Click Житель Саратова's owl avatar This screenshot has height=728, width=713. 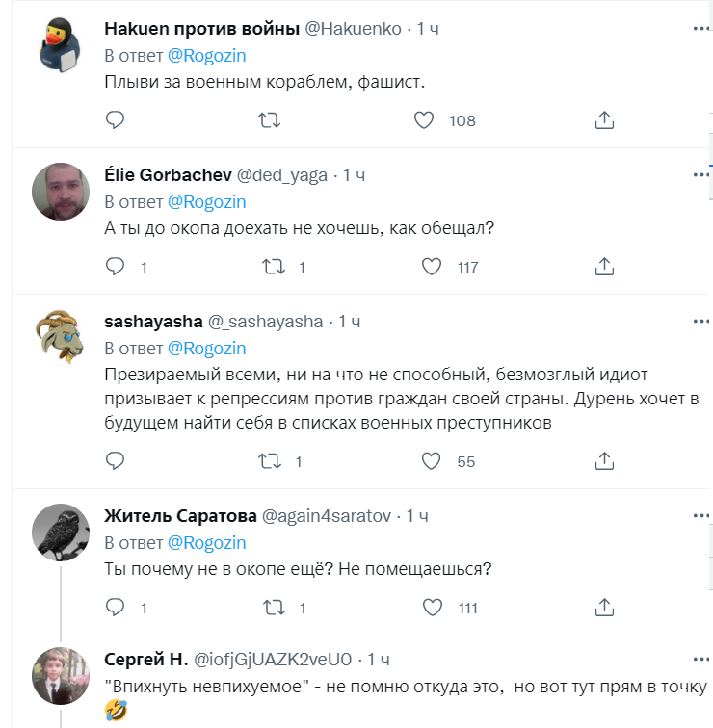[x=62, y=533]
